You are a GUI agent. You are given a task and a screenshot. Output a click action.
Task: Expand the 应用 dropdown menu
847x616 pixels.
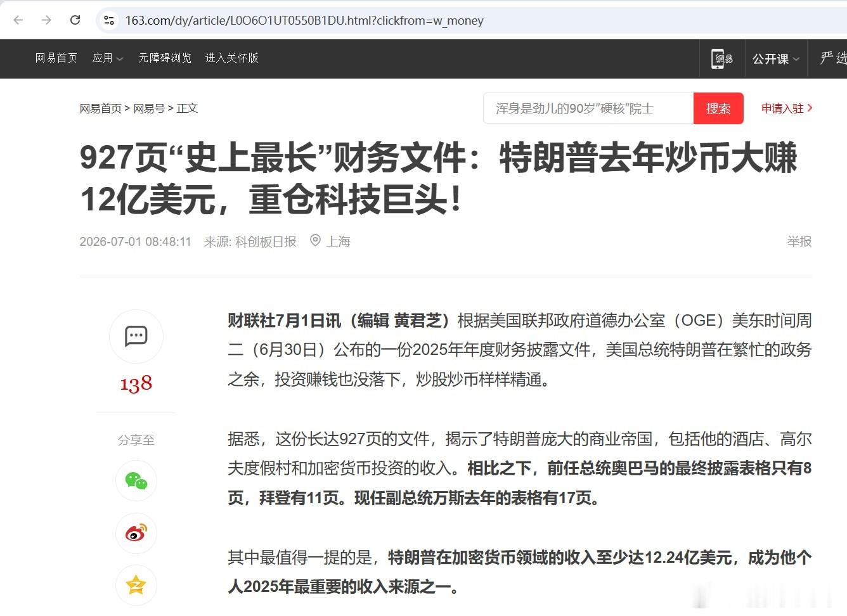[107, 58]
